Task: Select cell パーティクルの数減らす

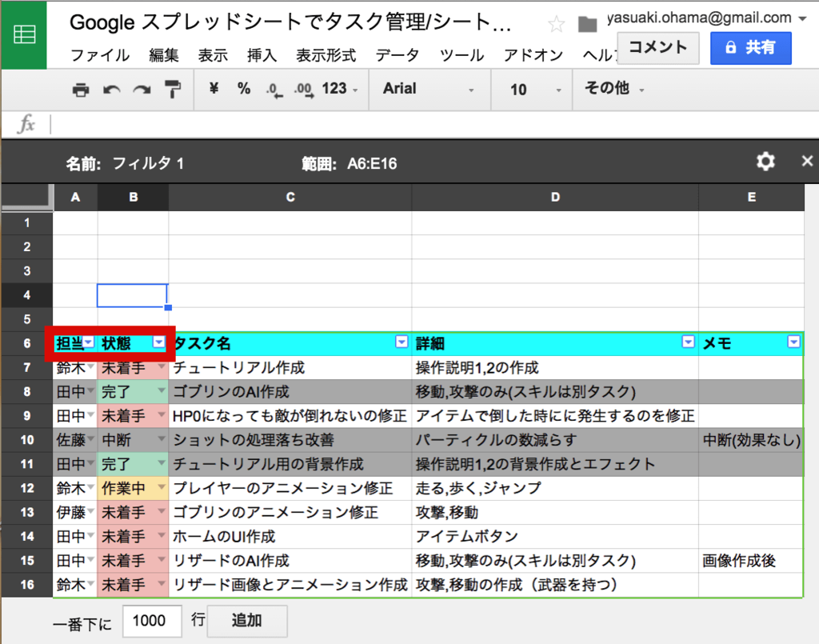Action: [555, 440]
